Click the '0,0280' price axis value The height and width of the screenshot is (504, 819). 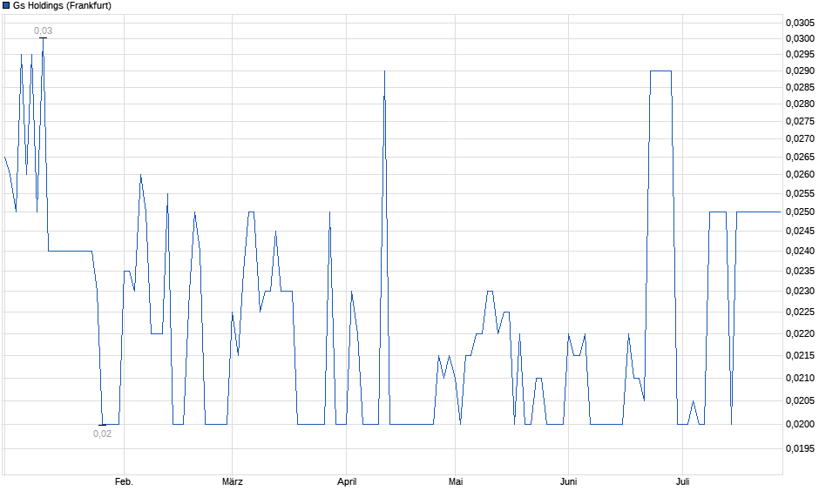(x=800, y=104)
